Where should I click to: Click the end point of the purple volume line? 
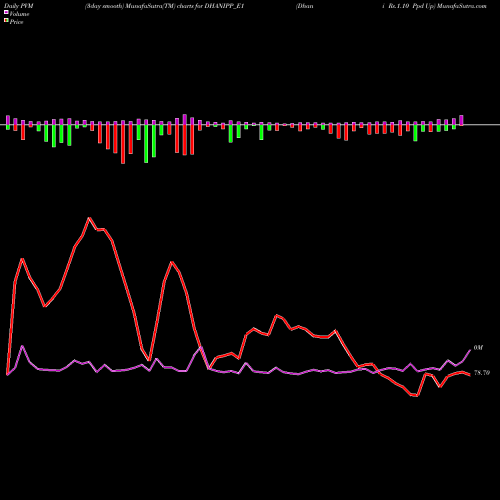click(470, 350)
